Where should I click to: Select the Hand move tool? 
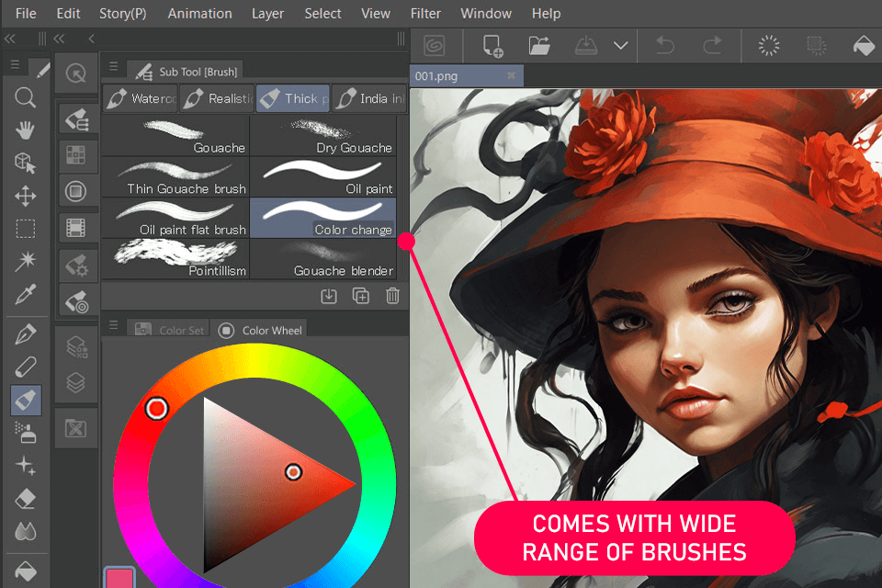[x=26, y=130]
